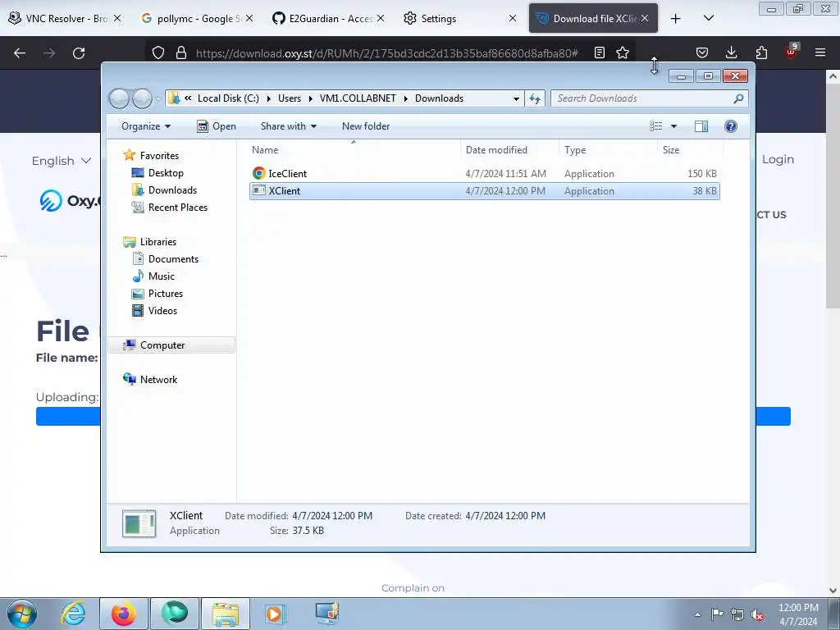Open the list all tabs chevron

(709, 18)
